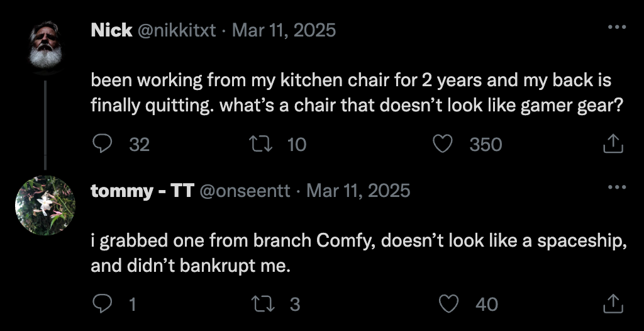644x331 pixels.
Task: Reply to tommy's branch Comfy tweet
Action: (x=102, y=305)
